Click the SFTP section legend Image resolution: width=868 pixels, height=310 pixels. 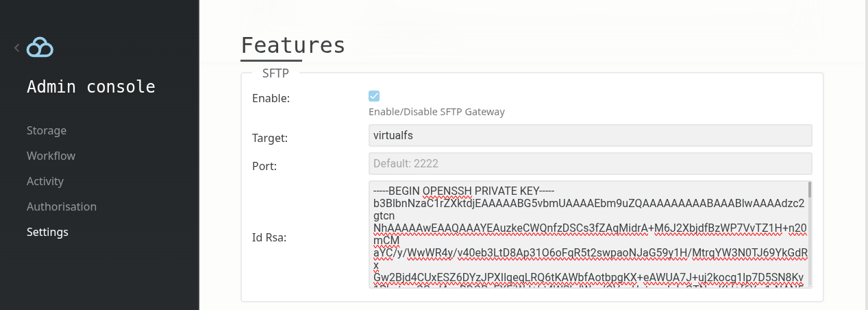coord(275,71)
